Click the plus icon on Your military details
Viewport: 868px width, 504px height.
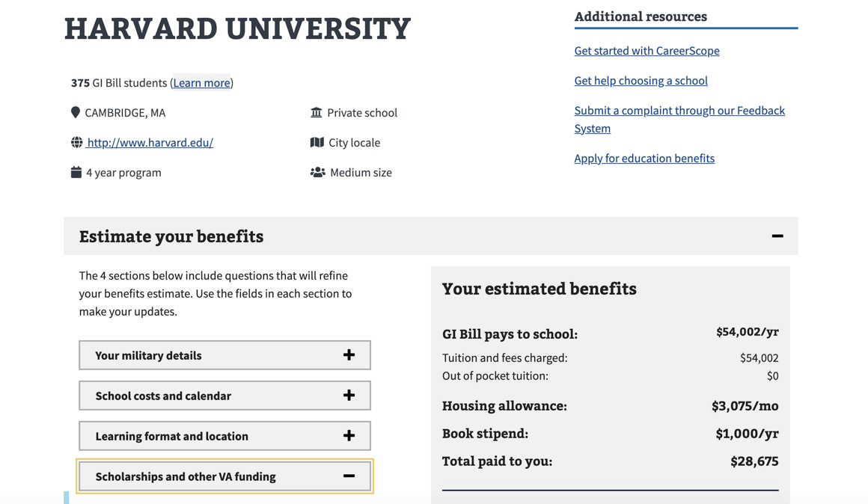pos(349,355)
